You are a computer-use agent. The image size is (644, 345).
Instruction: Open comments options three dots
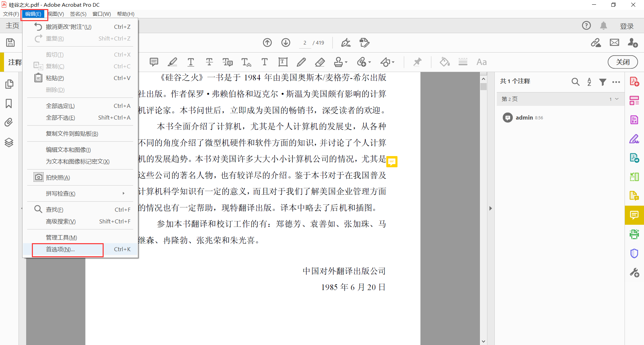616,82
